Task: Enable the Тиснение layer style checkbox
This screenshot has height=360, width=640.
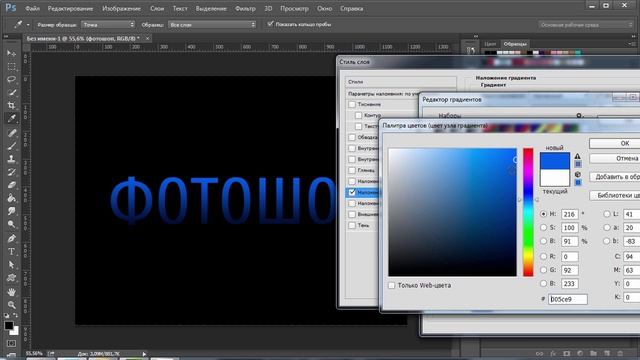Action: pos(352,104)
